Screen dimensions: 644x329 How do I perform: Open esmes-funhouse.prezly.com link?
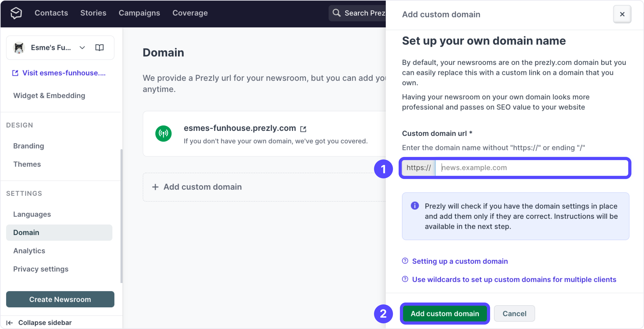pos(240,128)
